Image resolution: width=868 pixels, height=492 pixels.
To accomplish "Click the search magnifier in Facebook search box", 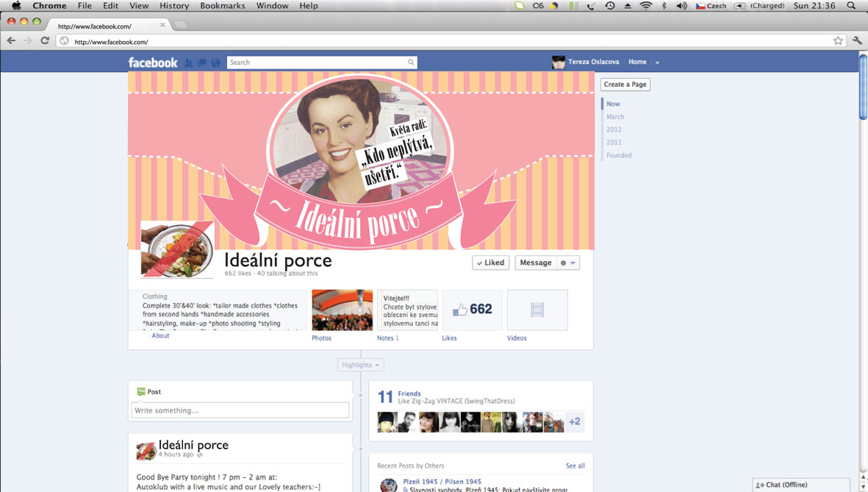I will 411,62.
